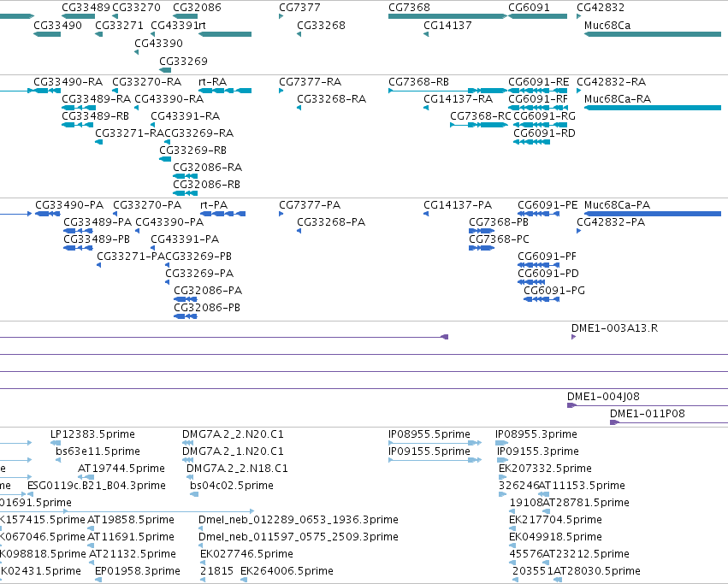Click transcript CG43391-RA
The image size is (728, 584).
click(x=186, y=116)
